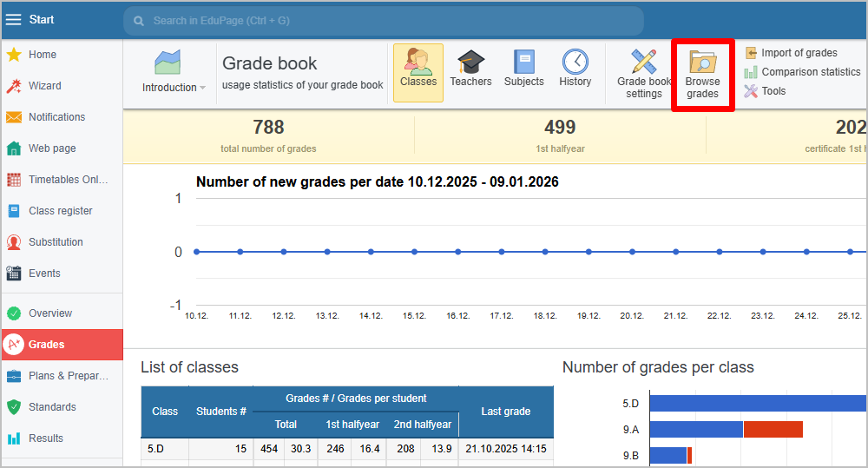Switch to the Teachers statistics view

coord(470,69)
